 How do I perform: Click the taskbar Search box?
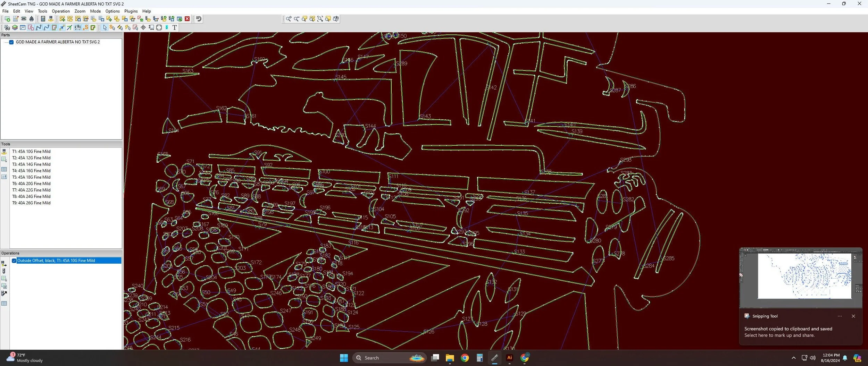click(x=389, y=358)
